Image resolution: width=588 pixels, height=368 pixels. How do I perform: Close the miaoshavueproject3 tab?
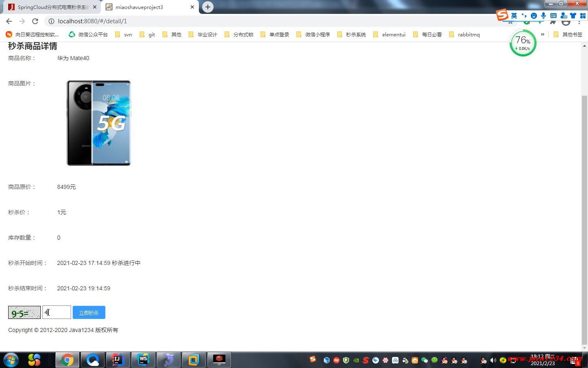tap(192, 7)
